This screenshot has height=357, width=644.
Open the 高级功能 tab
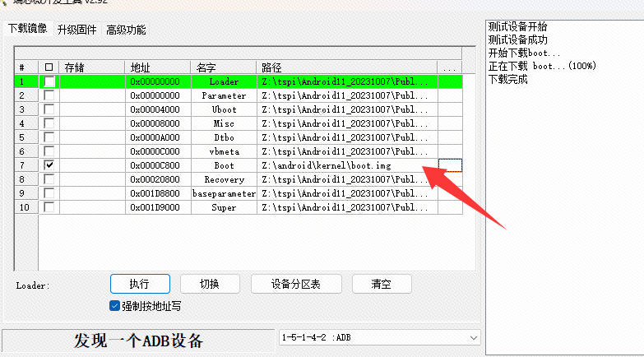tap(126, 30)
